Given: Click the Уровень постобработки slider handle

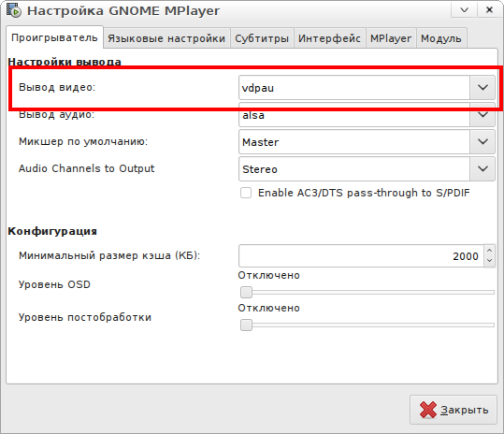Looking at the screenshot, I should [247, 325].
